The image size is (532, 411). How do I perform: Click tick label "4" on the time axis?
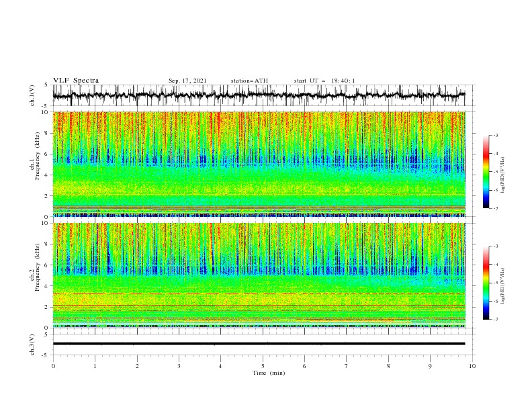[x=221, y=366]
